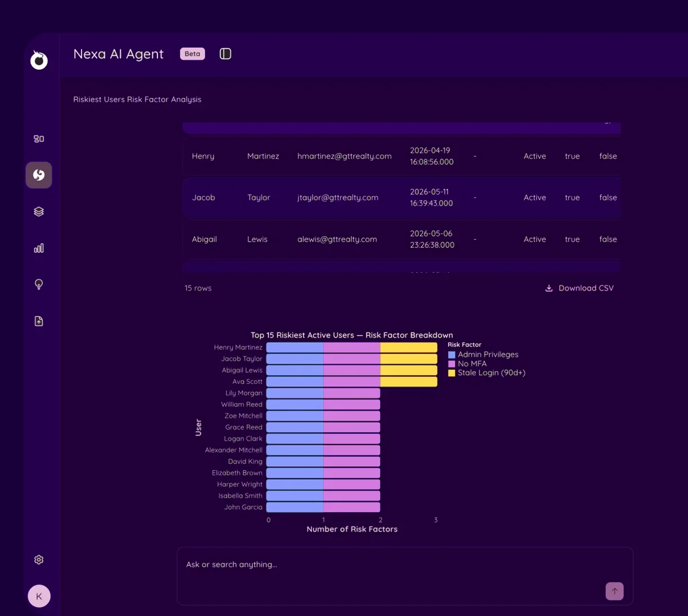
Task: Click the Stale Login (90d+) legend swatch
Action: 451,373
